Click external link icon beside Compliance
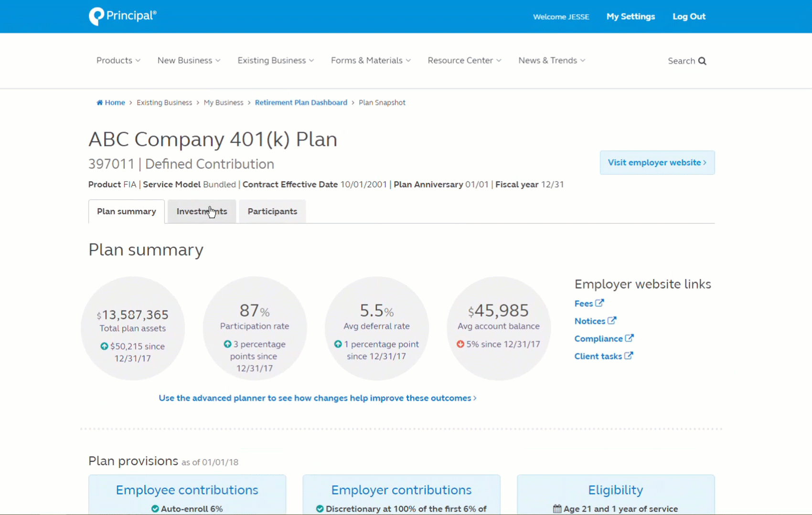 [629, 338]
